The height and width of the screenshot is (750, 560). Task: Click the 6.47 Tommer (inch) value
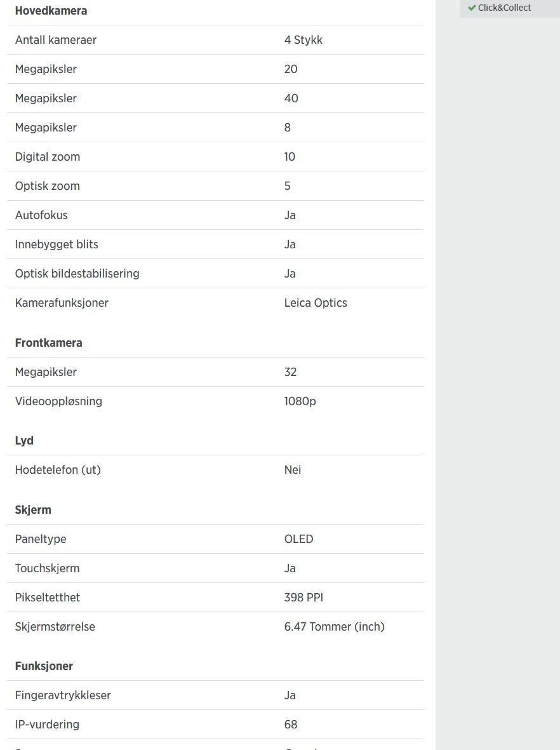coord(335,627)
